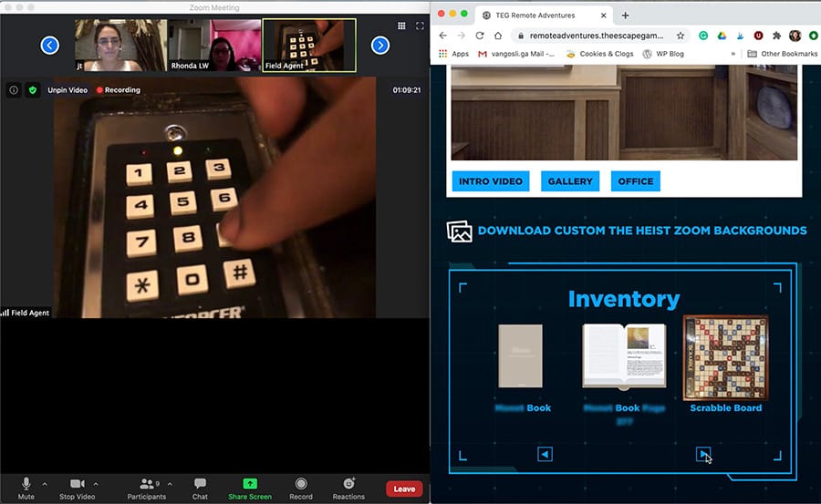
Task: Open Chrome extensions puzzle icon
Action: pos(776,36)
